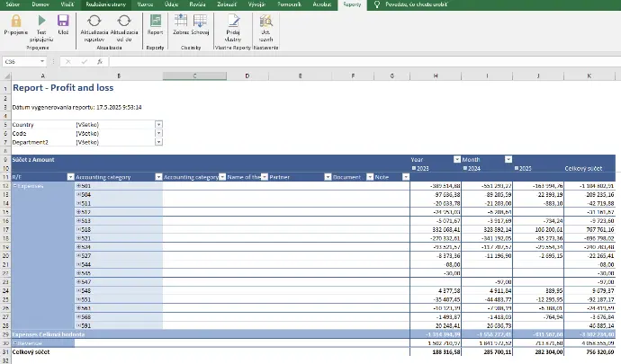Select column K header
The width and height of the screenshot is (621, 364).
click(589, 75)
